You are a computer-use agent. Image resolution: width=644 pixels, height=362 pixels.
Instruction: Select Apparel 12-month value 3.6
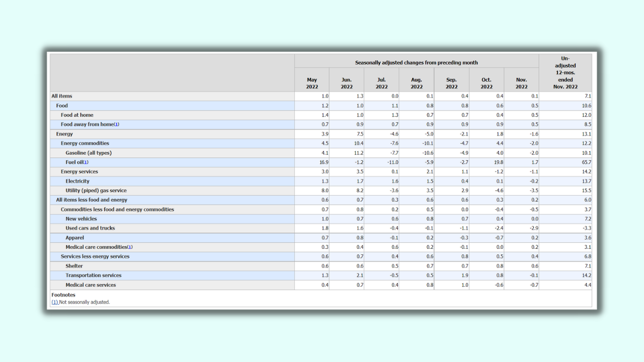(x=588, y=238)
